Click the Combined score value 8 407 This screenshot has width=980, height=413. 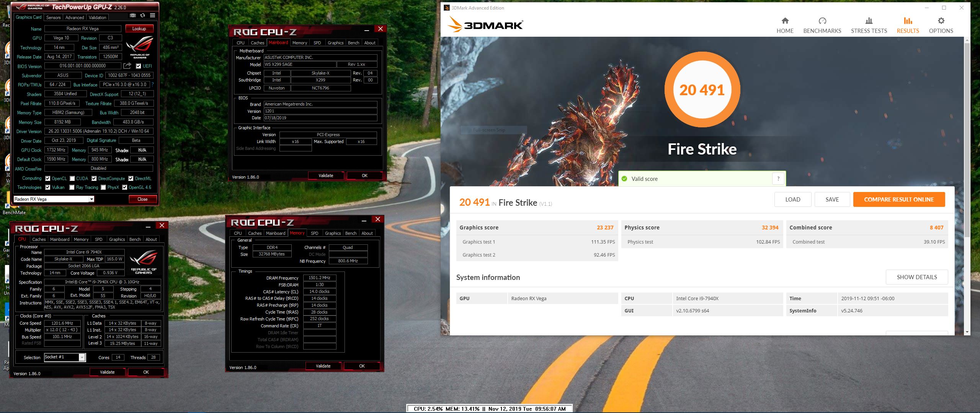pyautogui.click(x=936, y=228)
